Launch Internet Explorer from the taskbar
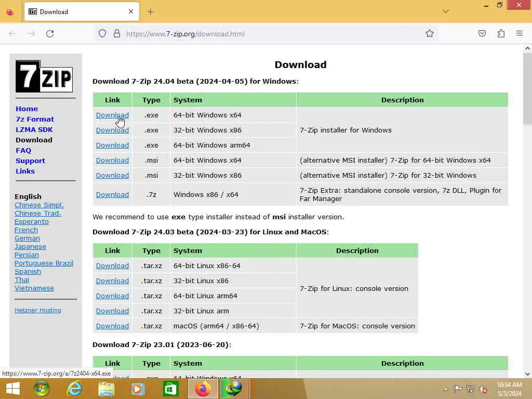The width and height of the screenshot is (532, 399). click(x=74, y=389)
